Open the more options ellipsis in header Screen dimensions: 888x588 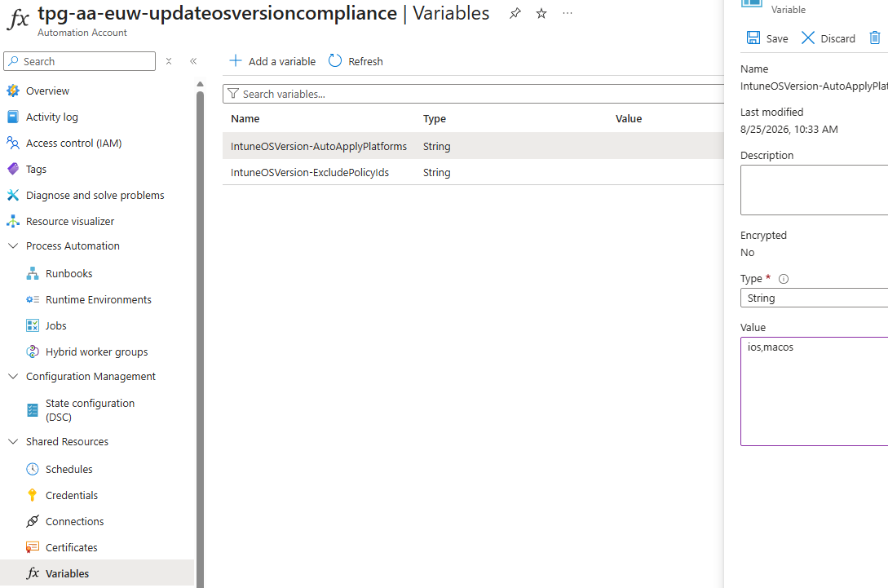tap(568, 14)
